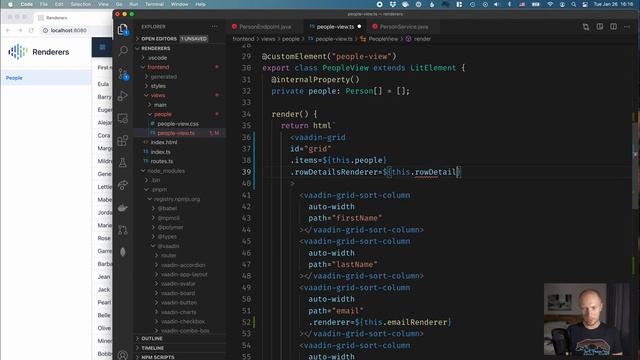Open the Terminal menu

[x=154, y=4]
